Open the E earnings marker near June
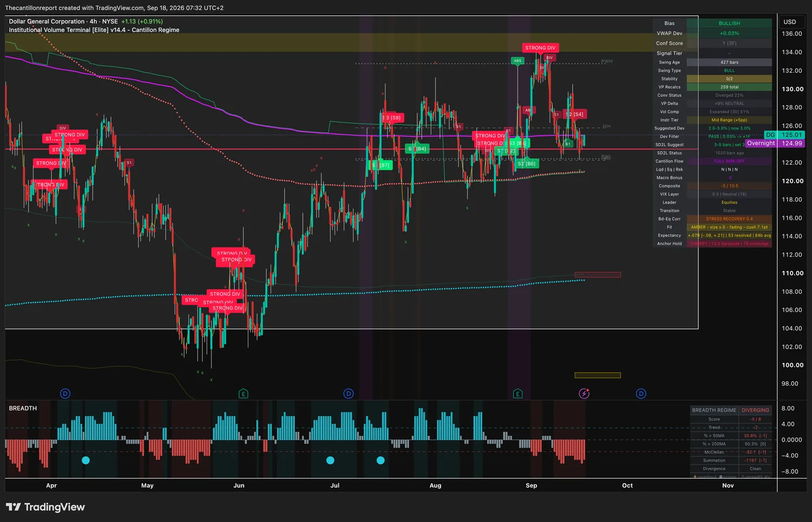Viewport: 812px width, 522px height. pyautogui.click(x=244, y=394)
